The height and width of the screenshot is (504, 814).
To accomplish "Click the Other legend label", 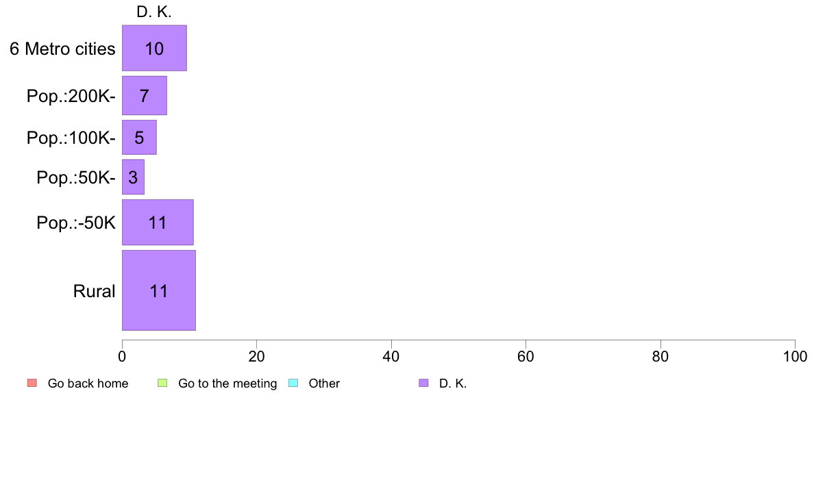I will click(324, 383).
